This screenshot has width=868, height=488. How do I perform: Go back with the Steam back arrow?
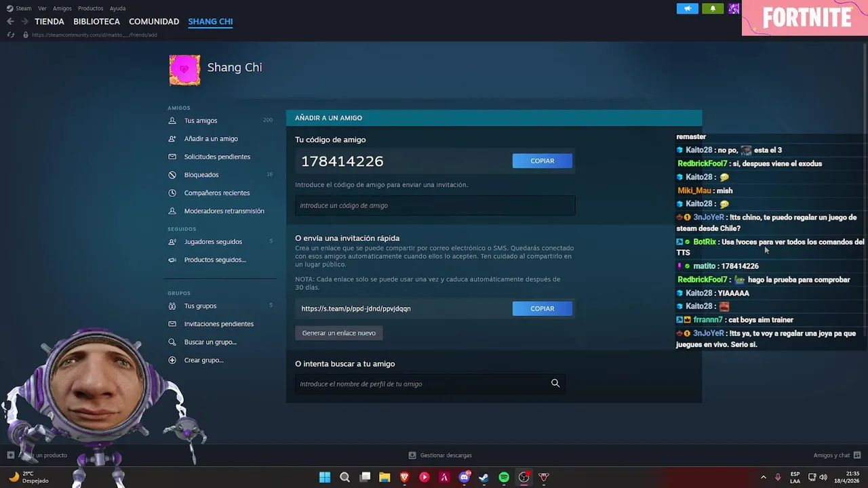(10, 22)
